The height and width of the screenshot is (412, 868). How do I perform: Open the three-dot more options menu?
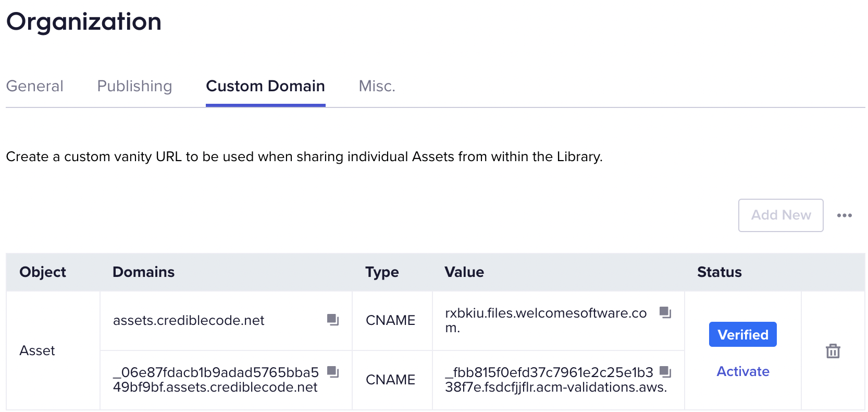coord(845,215)
